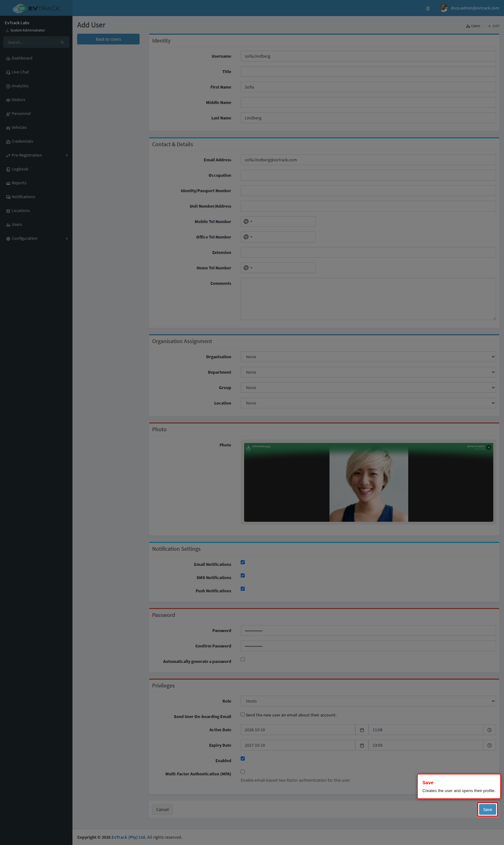Open the Department dropdown
This screenshot has height=845, width=504.
click(x=368, y=372)
